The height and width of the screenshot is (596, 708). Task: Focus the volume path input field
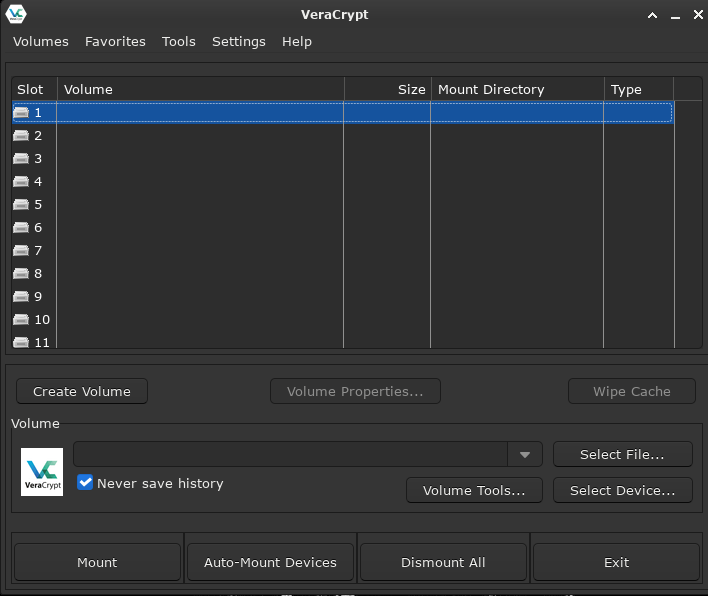tap(290, 454)
